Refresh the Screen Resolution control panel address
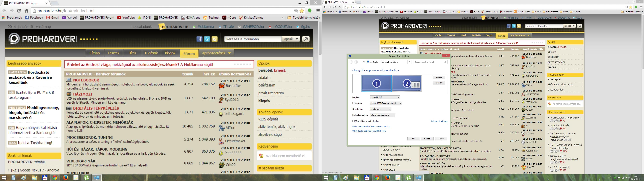 410,62
